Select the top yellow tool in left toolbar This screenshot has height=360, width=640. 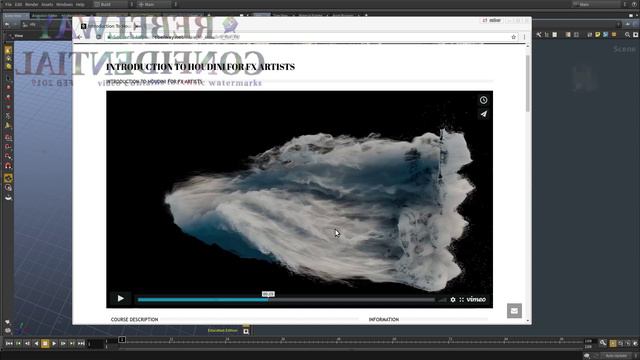[x=8, y=51]
